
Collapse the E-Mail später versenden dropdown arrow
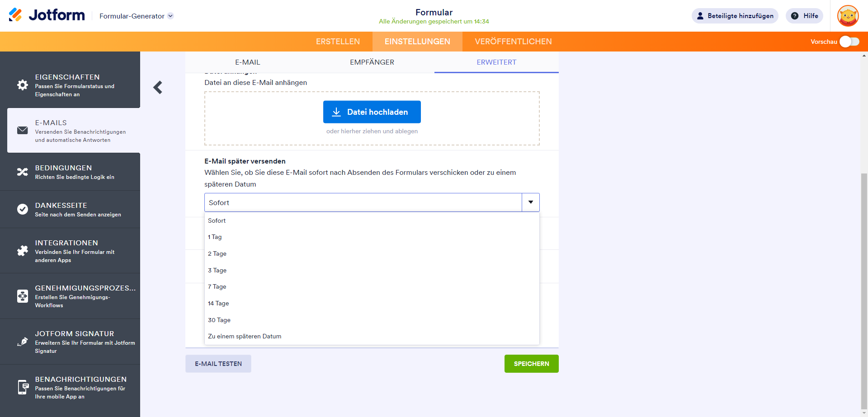coord(531,202)
